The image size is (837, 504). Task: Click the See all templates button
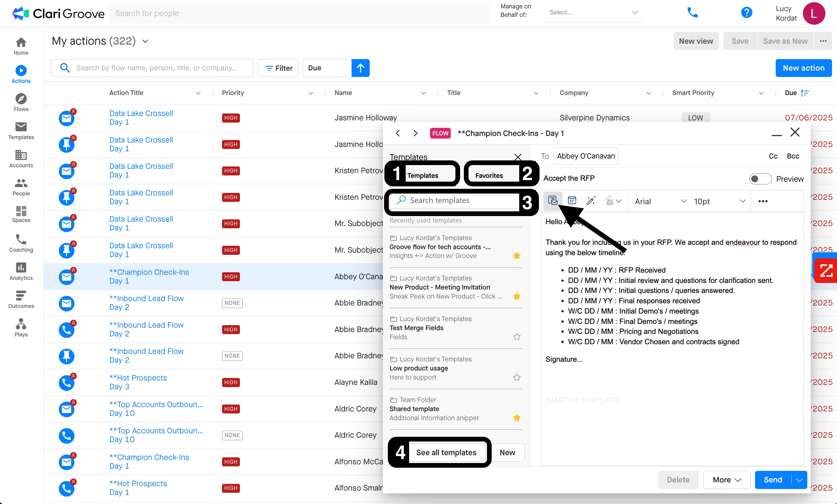(446, 452)
